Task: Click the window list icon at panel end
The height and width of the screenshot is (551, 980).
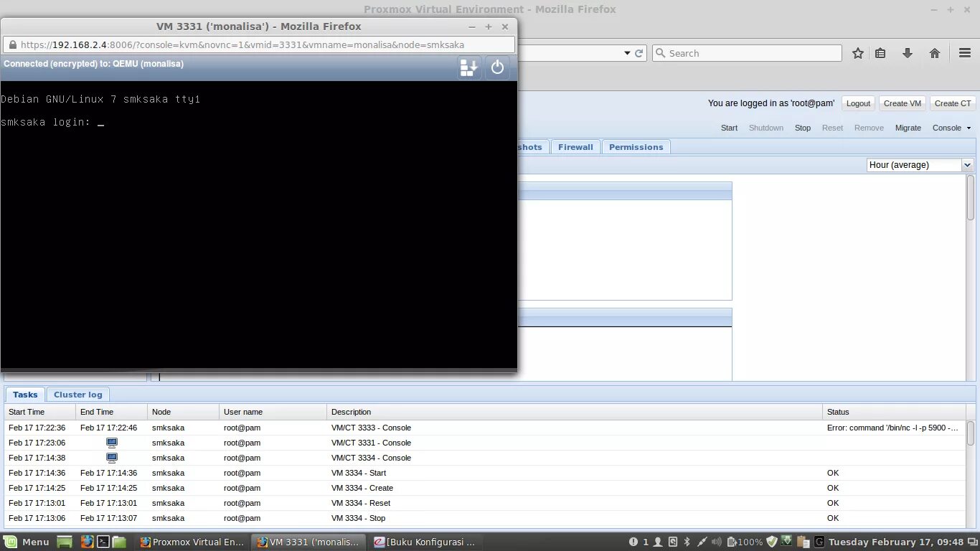Action: click(x=971, y=542)
